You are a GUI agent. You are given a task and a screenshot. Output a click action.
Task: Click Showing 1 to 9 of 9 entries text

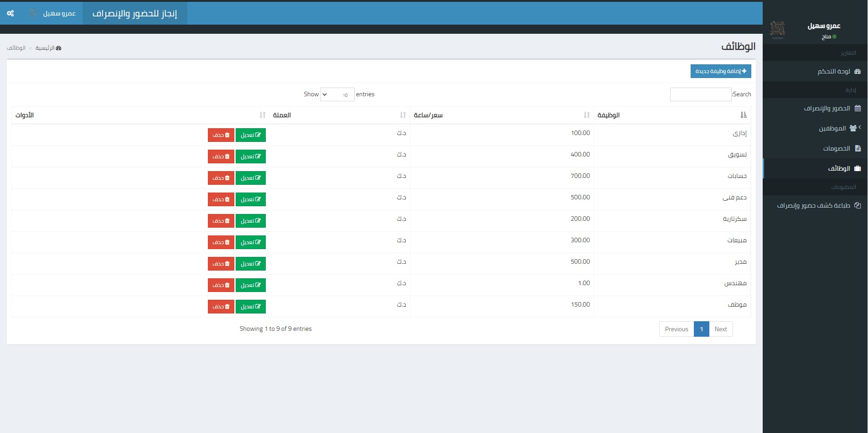(x=276, y=329)
